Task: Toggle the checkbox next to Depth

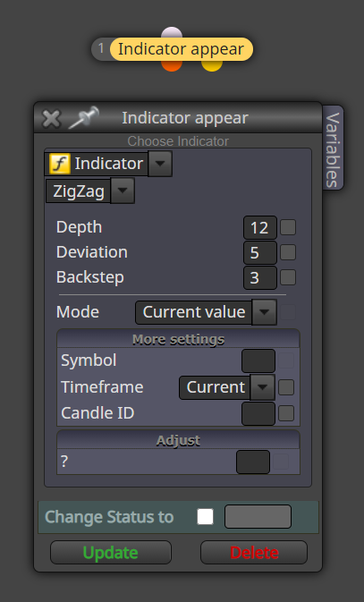Action: [288, 227]
